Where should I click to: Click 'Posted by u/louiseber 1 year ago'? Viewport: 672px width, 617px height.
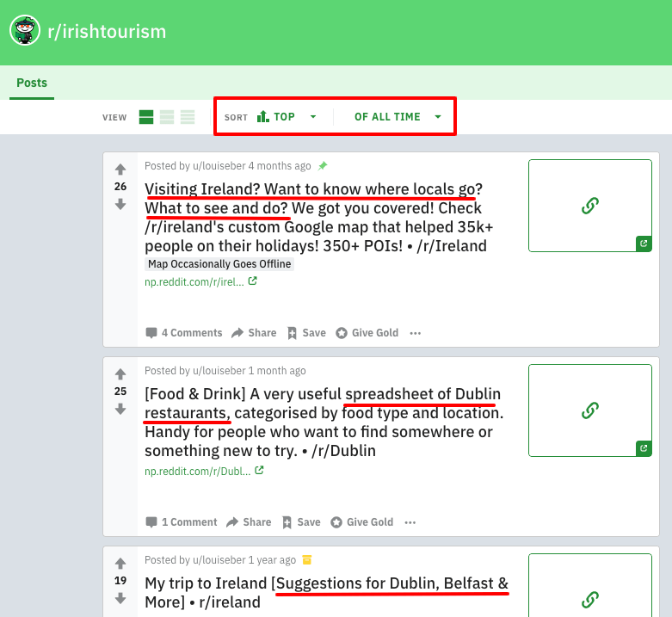pyautogui.click(x=220, y=560)
